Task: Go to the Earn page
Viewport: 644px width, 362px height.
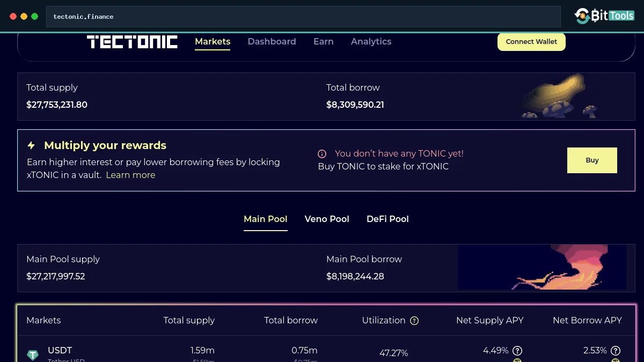Action: click(x=324, y=41)
